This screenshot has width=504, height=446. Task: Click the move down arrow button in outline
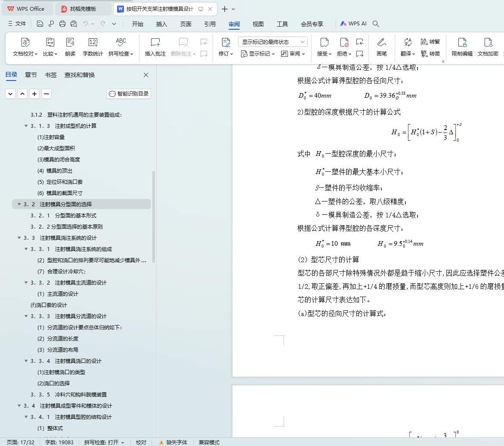point(10,94)
